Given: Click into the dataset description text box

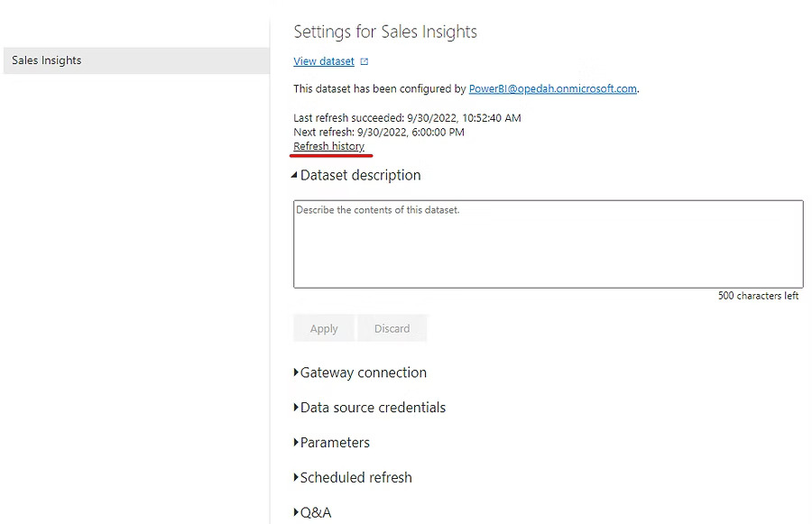Looking at the screenshot, I should (x=548, y=244).
